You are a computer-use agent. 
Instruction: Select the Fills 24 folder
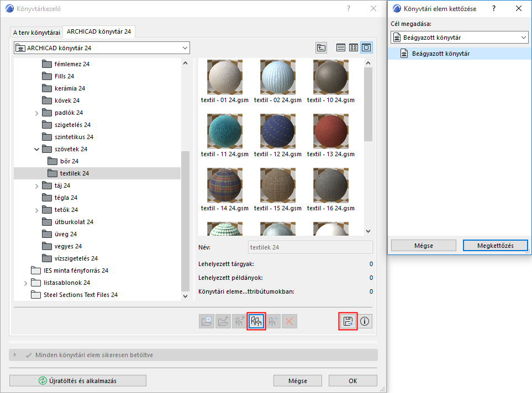pyautogui.click(x=58, y=76)
